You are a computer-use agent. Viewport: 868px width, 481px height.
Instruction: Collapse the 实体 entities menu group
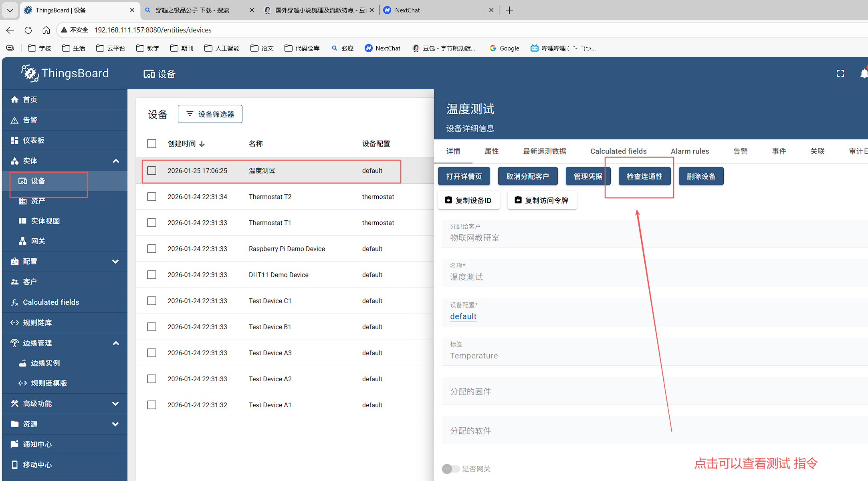point(116,161)
